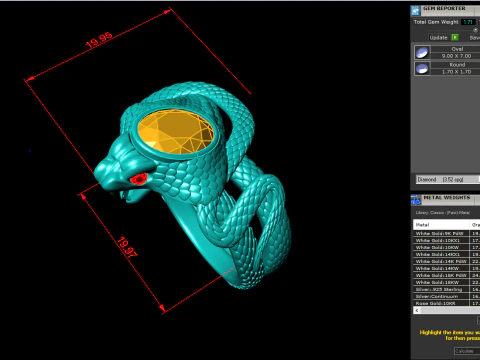Image resolution: width=480 pixels, height=360 pixels.
Task: Click the Round gem name row
Action: (456, 65)
